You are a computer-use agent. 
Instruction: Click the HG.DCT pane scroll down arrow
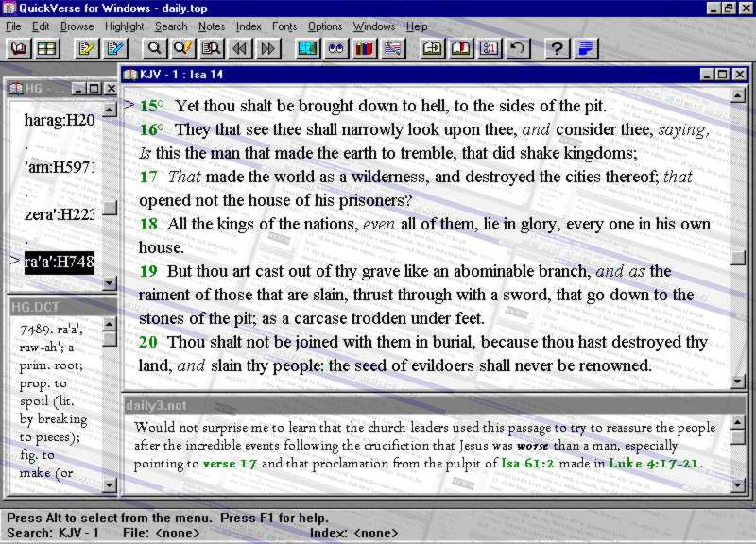click(x=110, y=485)
